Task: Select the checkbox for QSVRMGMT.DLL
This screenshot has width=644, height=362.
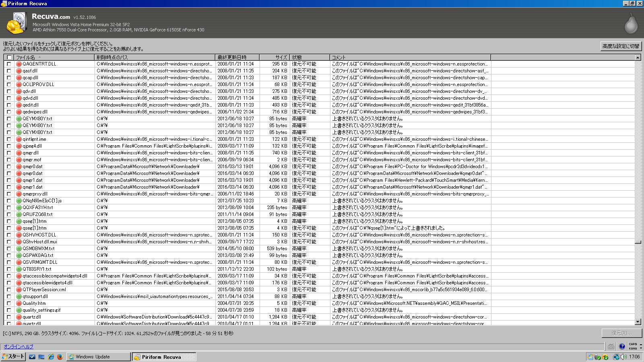Action: pos(9,262)
